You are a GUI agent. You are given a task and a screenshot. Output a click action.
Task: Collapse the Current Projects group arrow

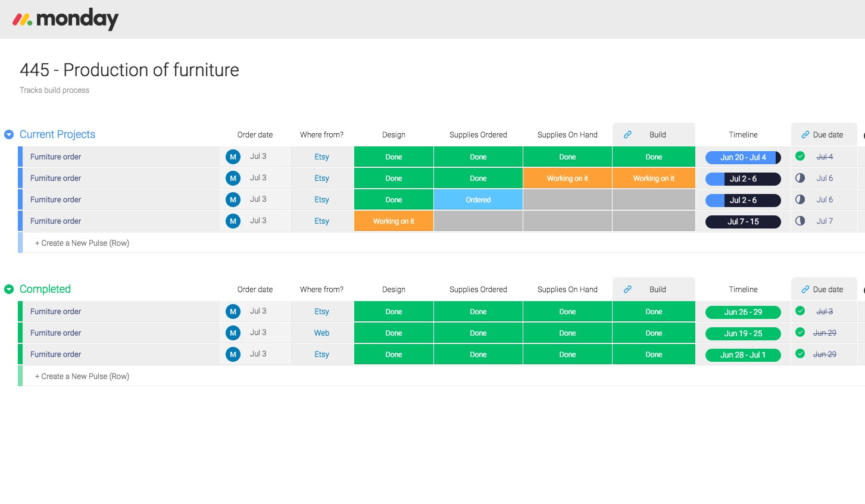tap(9, 134)
